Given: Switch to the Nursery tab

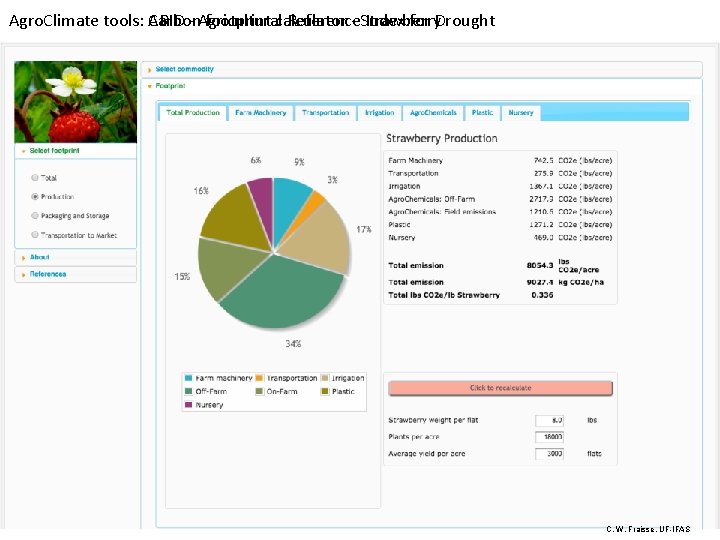Looking at the screenshot, I should click(521, 112).
